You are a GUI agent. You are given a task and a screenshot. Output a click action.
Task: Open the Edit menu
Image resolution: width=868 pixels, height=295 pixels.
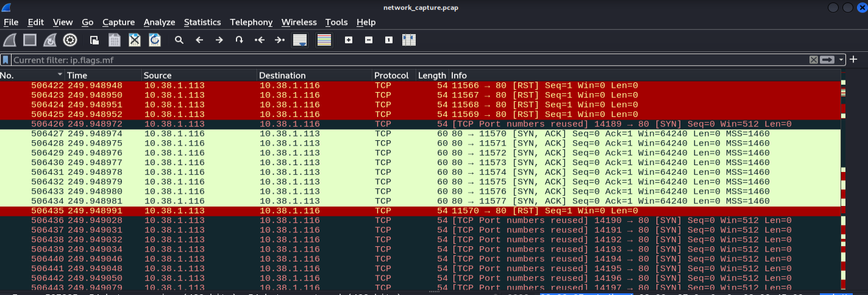pyautogui.click(x=36, y=22)
